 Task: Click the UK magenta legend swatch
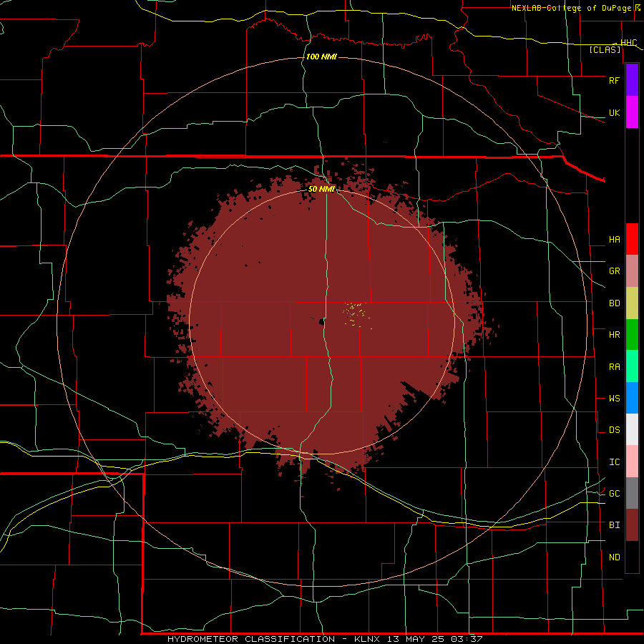click(x=632, y=112)
